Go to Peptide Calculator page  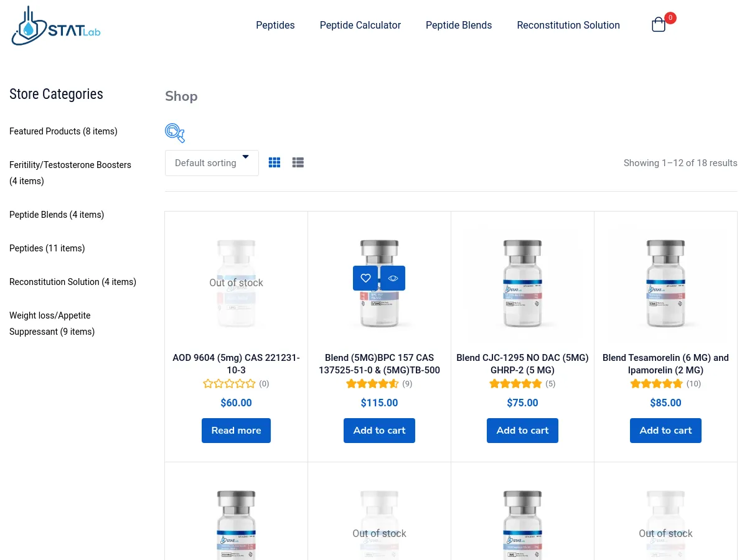pyautogui.click(x=360, y=26)
